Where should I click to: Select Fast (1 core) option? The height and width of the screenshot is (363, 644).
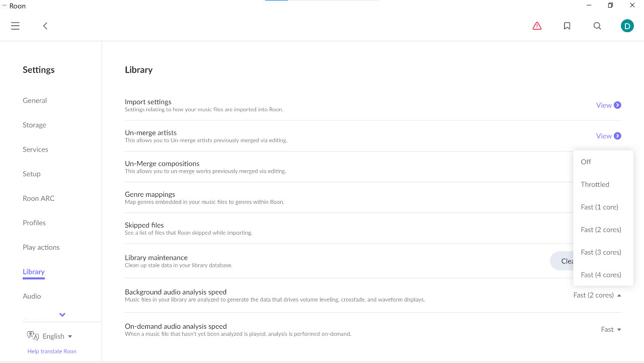click(599, 207)
